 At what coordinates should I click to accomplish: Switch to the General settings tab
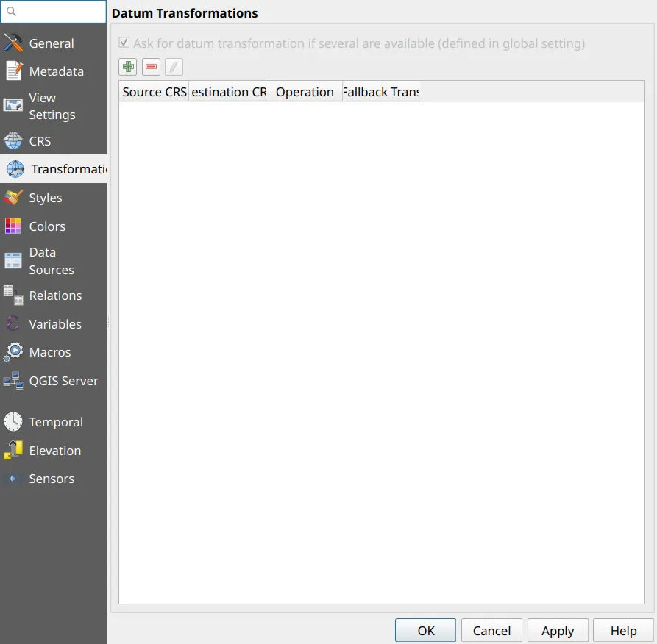(x=53, y=43)
